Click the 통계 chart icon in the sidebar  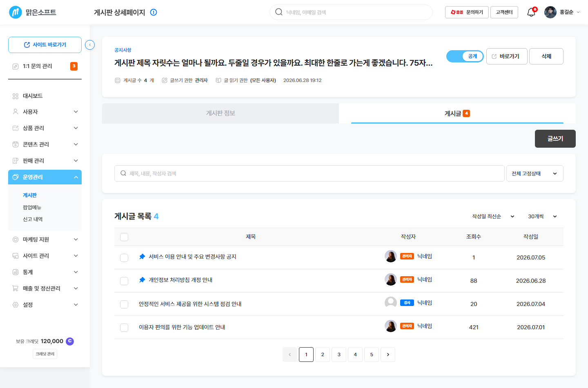tap(16, 272)
